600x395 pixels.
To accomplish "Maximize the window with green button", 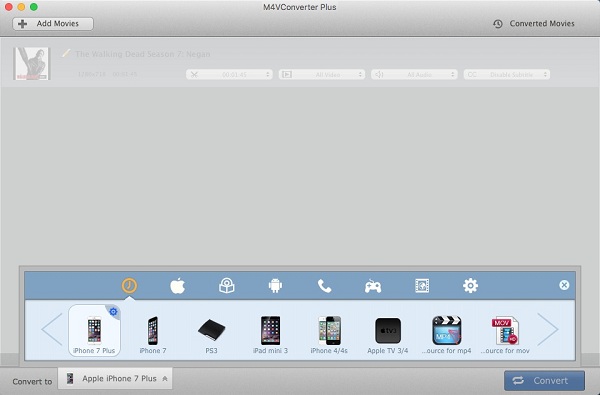I will (x=34, y=7).
